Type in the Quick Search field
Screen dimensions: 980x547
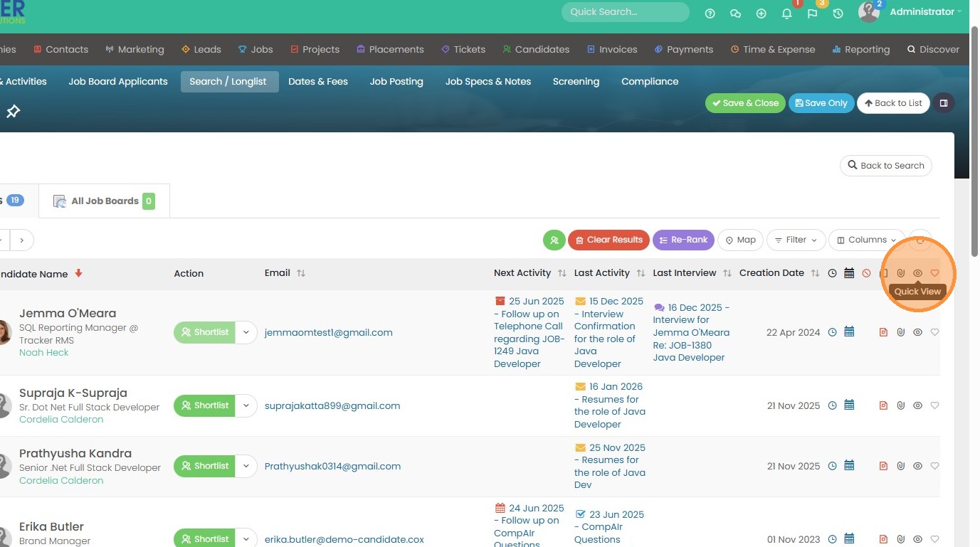coord(626,12)
